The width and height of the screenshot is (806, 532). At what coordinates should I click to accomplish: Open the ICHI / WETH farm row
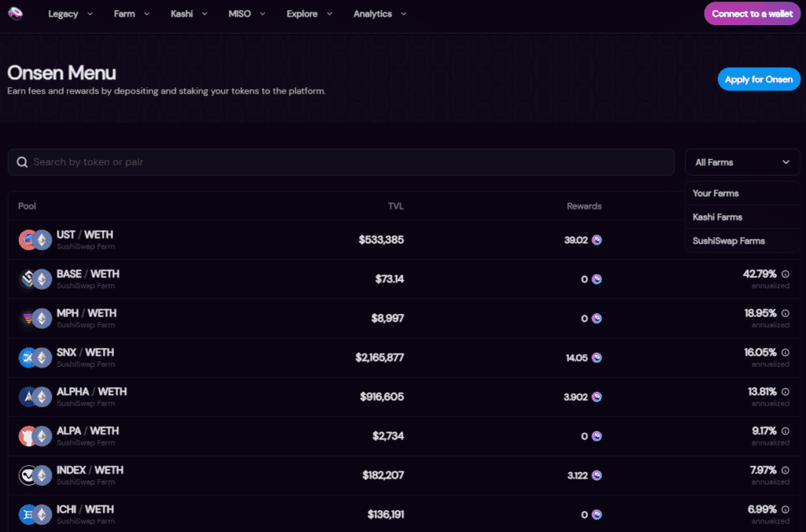tap(404, 513)
